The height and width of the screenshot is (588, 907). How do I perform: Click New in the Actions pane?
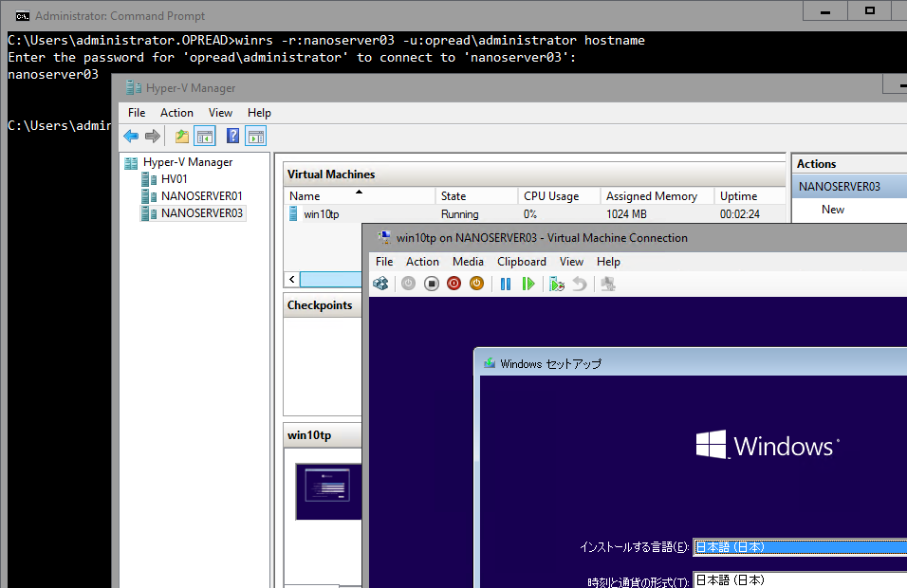pyautogui.click(x=832, y=210)
